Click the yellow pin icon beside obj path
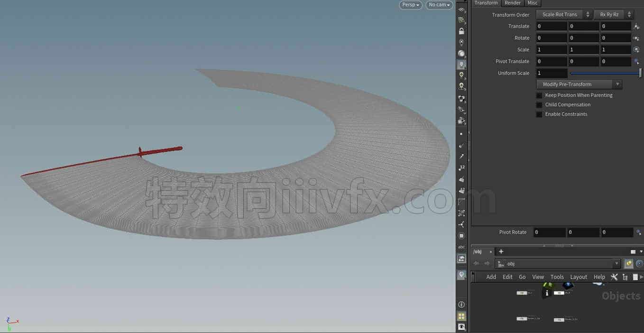This screenshot has height=333, width=644. point(629,264)
